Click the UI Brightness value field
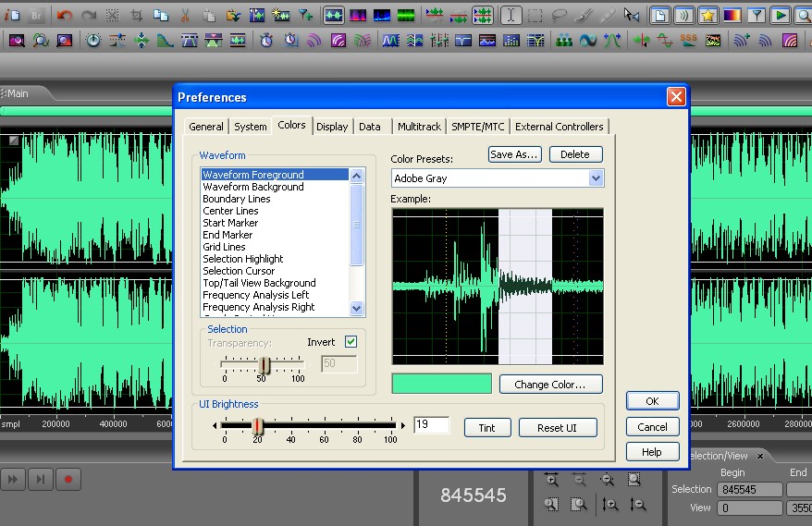 point(431,425)
